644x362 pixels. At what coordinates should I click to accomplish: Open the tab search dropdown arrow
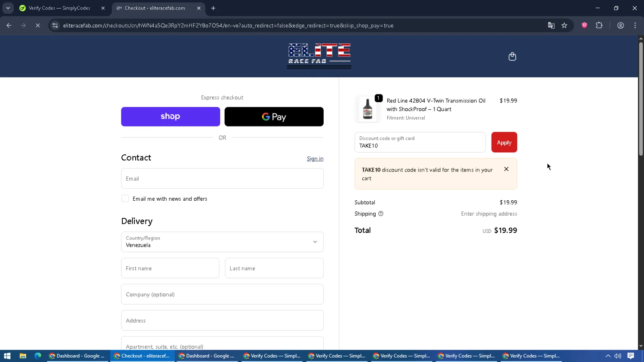pyautogui.click(x=8, y=8)
